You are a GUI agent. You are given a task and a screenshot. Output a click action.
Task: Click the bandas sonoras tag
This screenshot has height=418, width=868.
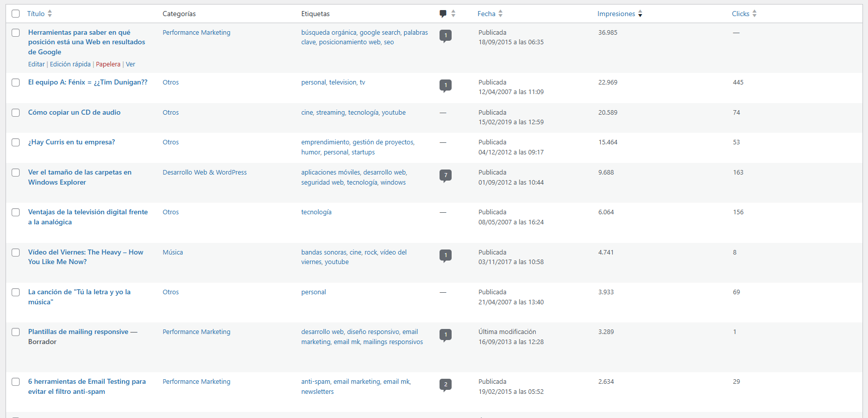coord(324,253)
